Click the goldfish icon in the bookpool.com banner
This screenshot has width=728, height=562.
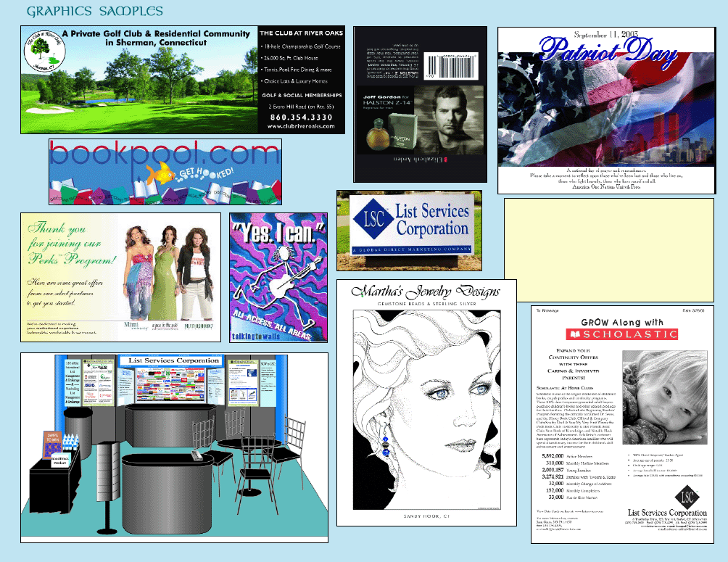(162, 173)
